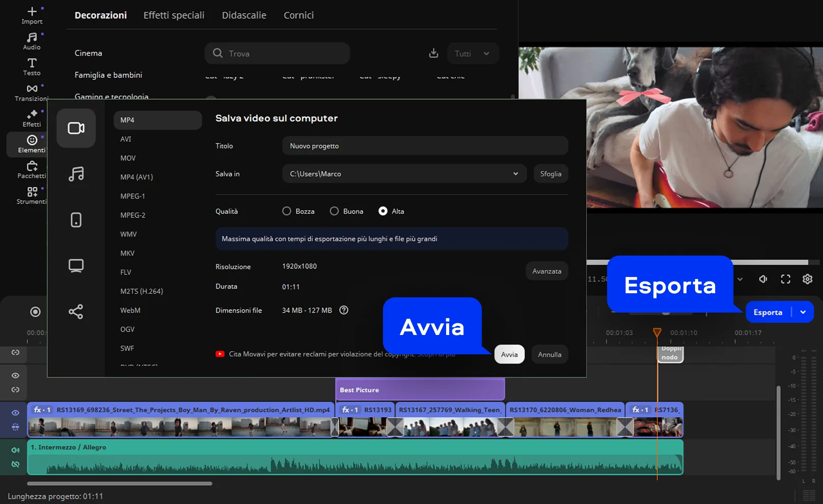Open the Transizioni sidebar panel
Screen dimensions: 823x504
(32, 93)
